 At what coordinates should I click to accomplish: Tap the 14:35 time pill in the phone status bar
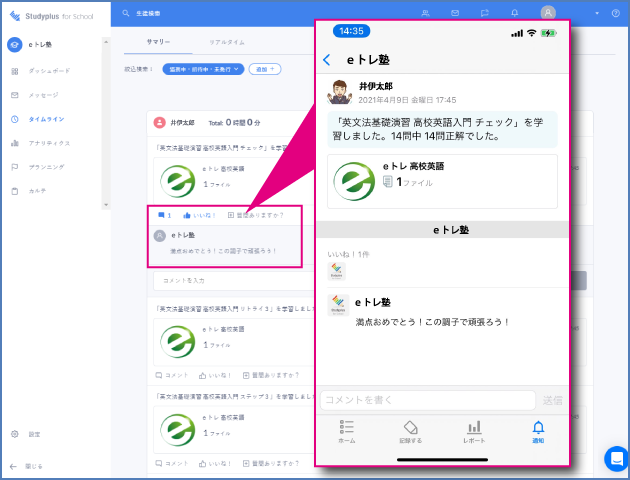pos(352,31)
